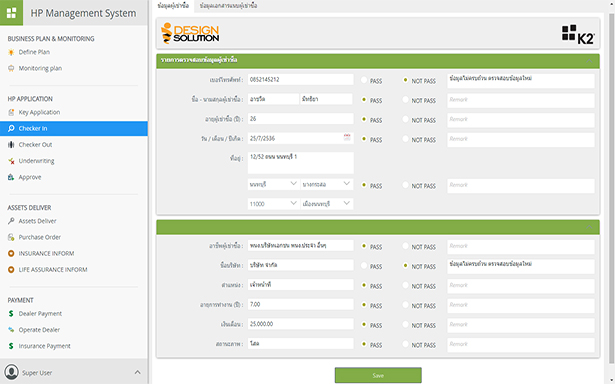Viewport: 615px width, 384px height.
Task: Open Checker Out item
Action: coord(35,145)
